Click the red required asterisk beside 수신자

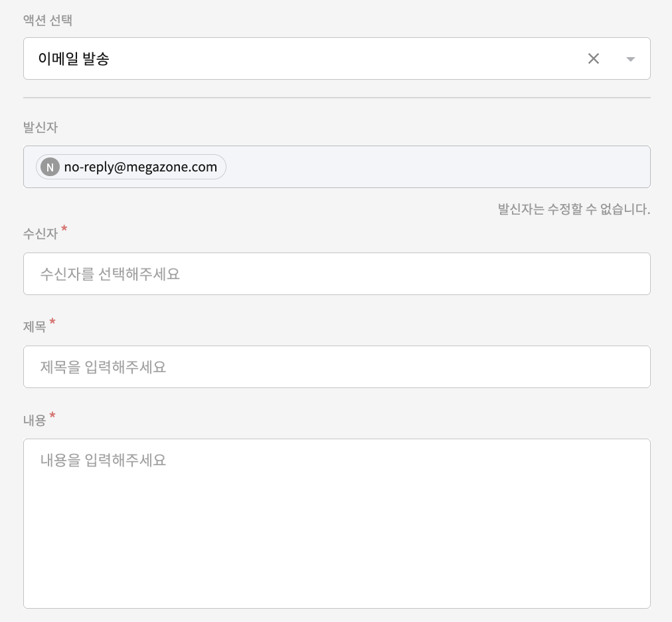click(64, 230)
